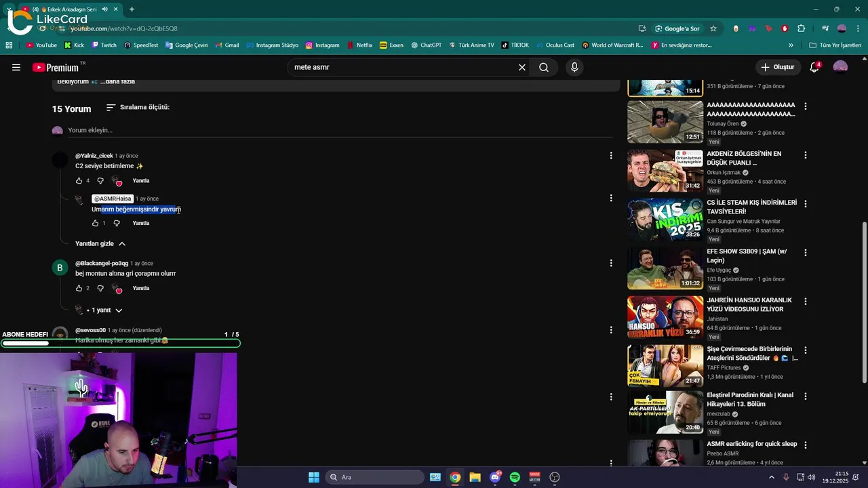
Task: Collapse replies with 'Yanıtları gizle'
Action: click(100, 244)
